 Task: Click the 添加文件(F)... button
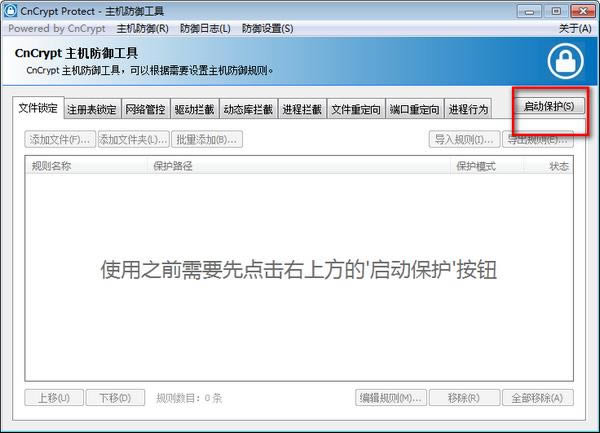(60, 140)
